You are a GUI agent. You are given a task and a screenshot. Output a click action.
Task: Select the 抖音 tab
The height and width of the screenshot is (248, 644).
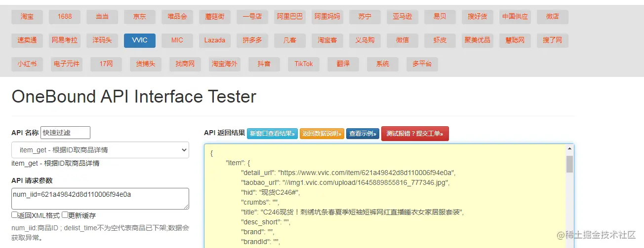tap(264, 64)
